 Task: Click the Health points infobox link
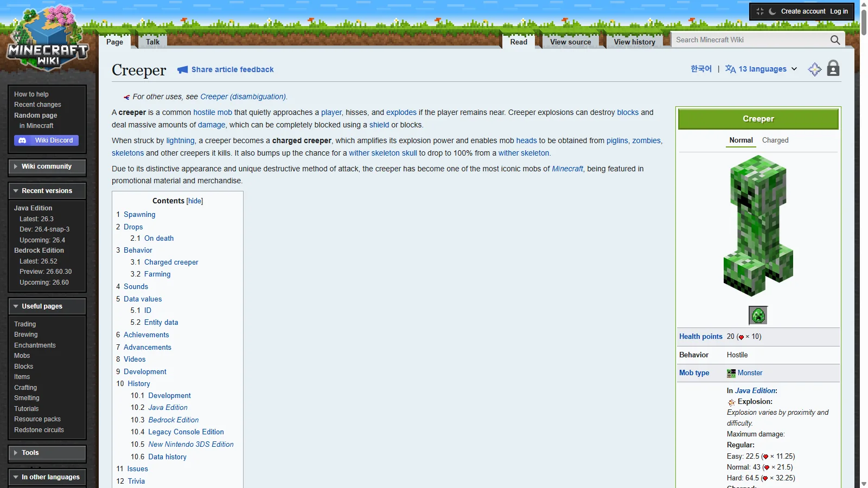click(700, 337)
